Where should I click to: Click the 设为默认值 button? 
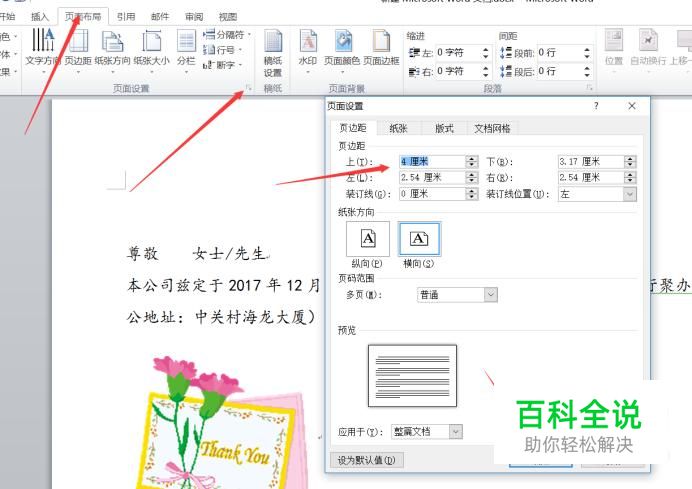[367, 460]
